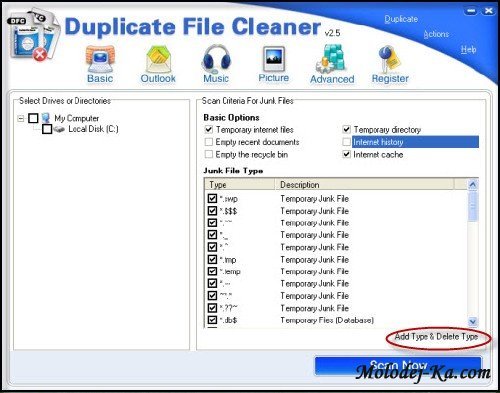Tick the Internet history checkbox
This screenshot has width=500, height=393.
(x=347, y=142)
